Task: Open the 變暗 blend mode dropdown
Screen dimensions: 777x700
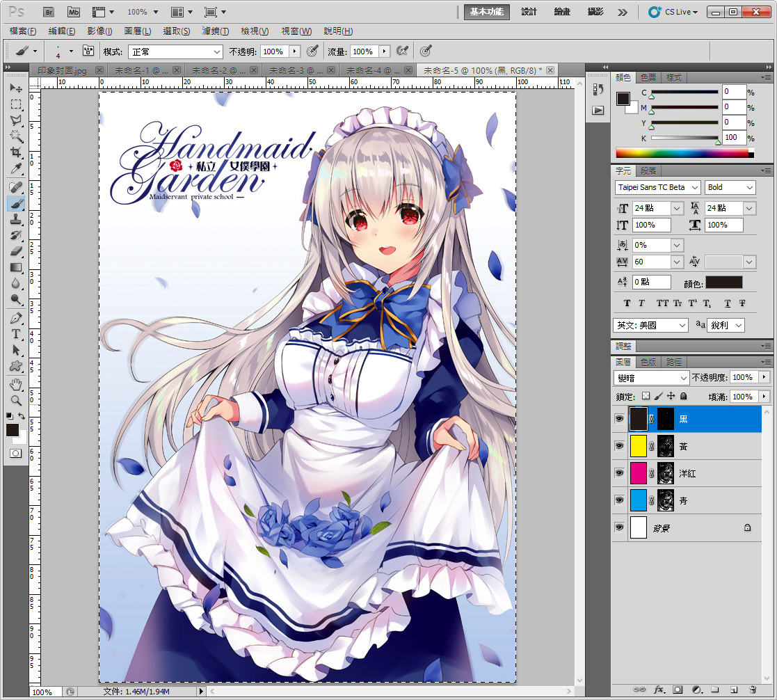Action: 652,378
